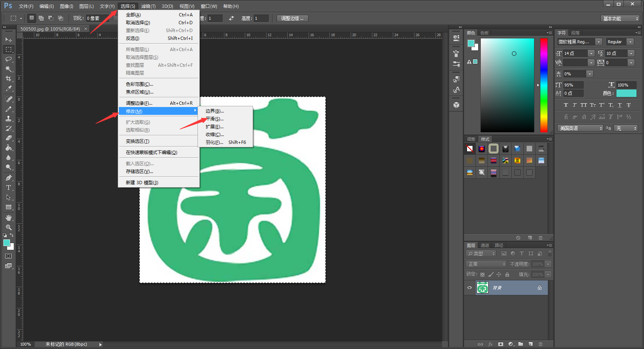Open the 滤镜(T) menu
The width and height of the screenshot is (644, 349).
[148, 6]
